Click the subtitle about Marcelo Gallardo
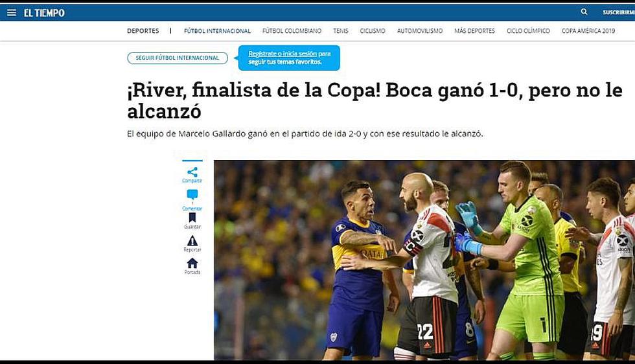This screenshot has width=635, height=364. point(305,133)
